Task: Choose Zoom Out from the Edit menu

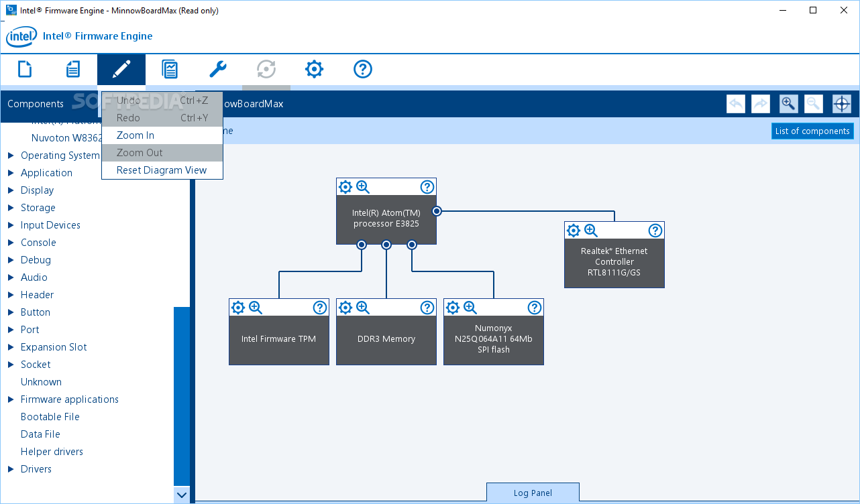Action: [162, 153]
